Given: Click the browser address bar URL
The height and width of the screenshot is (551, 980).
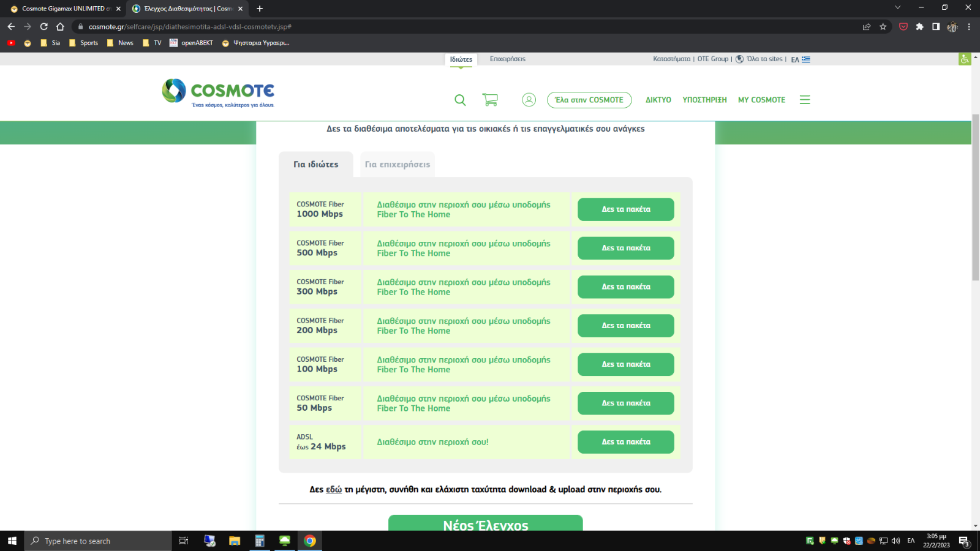Looking at the screenshot, I should pyautogui.click(x=190, y=26).
